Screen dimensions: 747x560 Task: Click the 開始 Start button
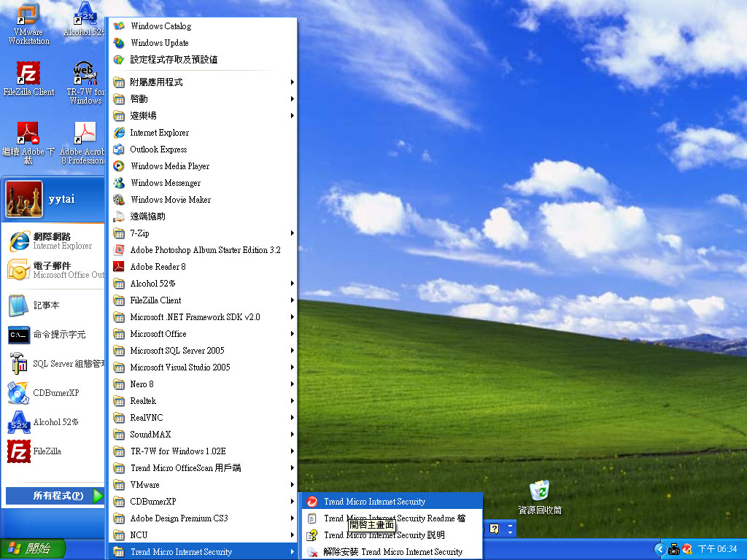[x=33, y=548]
